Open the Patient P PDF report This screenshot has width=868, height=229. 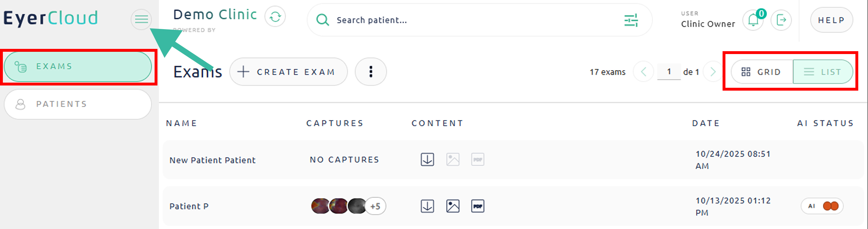(x=478, y=206)
